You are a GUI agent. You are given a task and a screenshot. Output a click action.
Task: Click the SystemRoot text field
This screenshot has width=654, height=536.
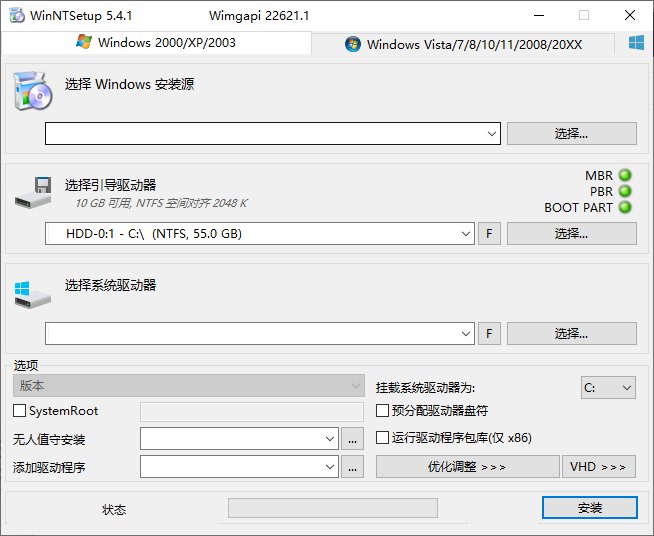[x=252, y=412]
